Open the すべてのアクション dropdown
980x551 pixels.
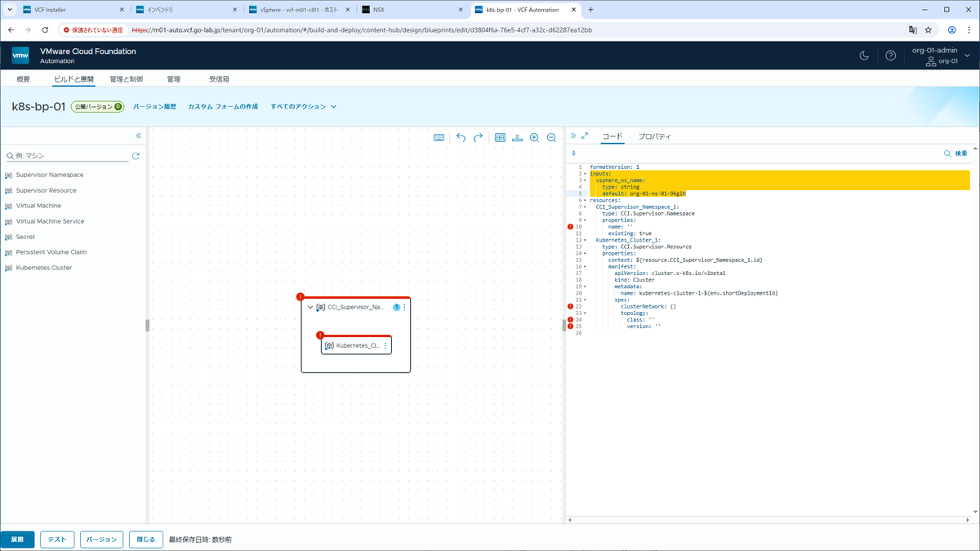click(304, 107)
